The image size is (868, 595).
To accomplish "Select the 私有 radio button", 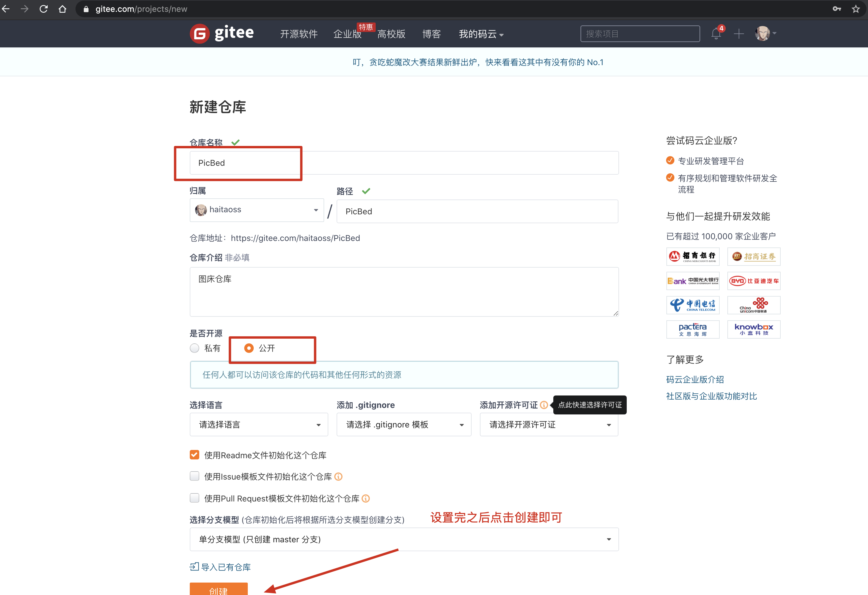I will [195, 348].
